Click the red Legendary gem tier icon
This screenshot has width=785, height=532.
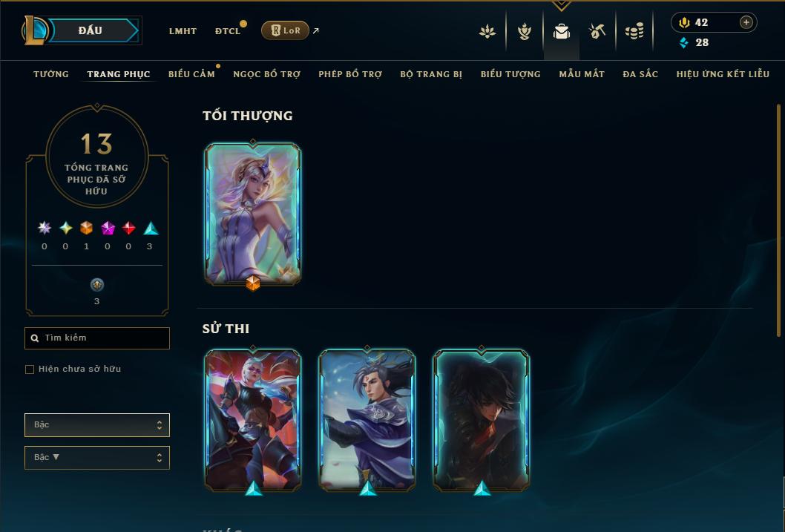coord(128,229)
